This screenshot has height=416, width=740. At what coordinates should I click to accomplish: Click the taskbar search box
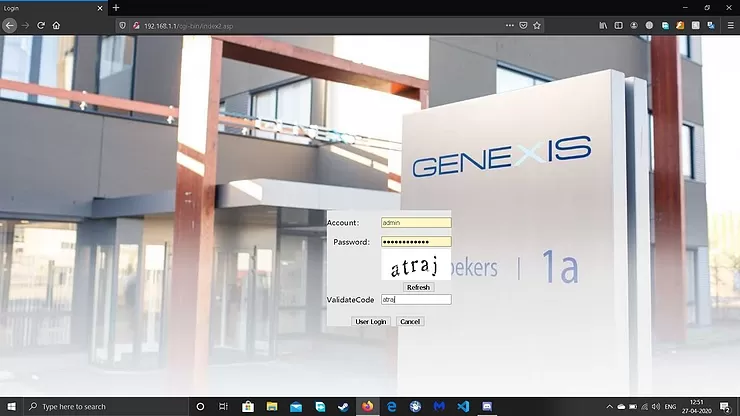(x=105, y=407)
